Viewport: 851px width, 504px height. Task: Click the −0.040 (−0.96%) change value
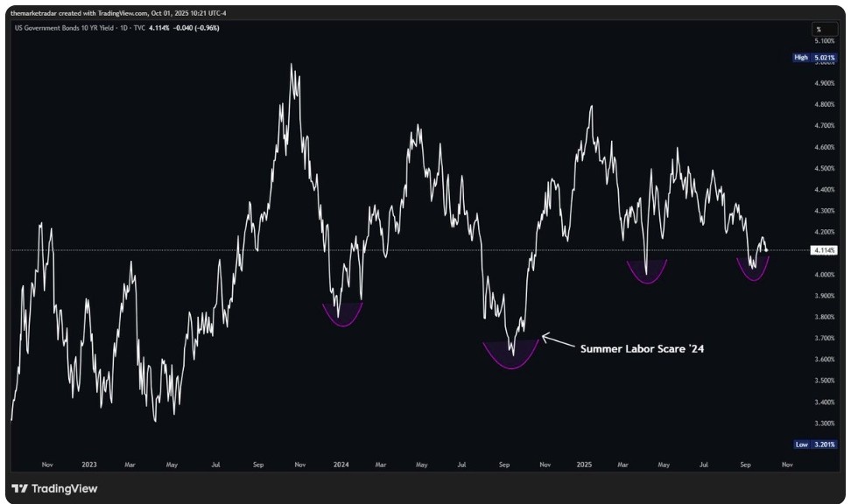point(196,28)
